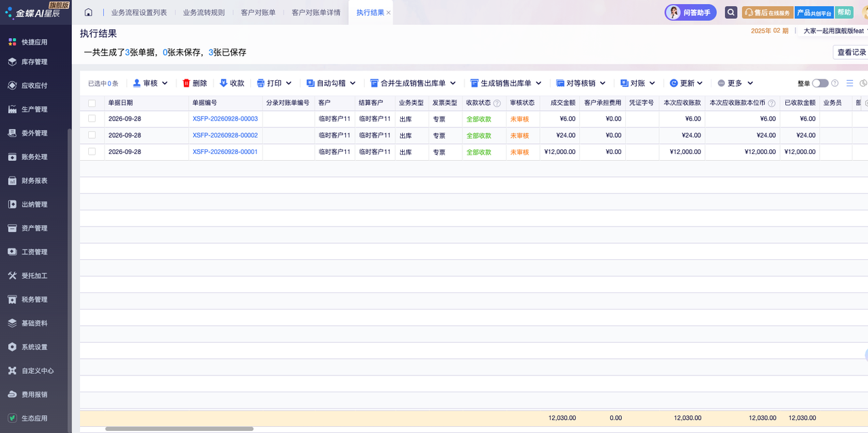Click the 收款 toolbar button

[232, 83]
